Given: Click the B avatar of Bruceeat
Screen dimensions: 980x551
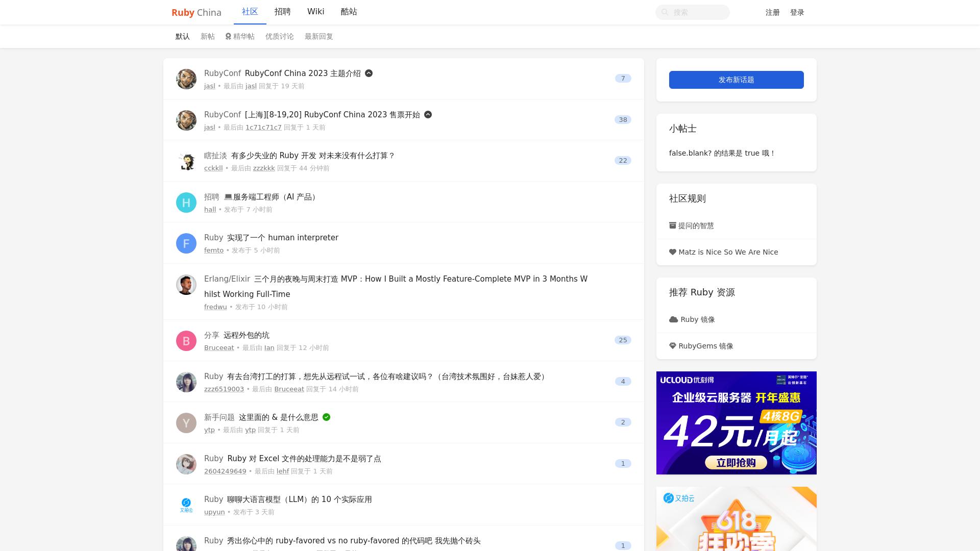Looking at the screenshot, I should pyautogui.click(x=186, y=341).
